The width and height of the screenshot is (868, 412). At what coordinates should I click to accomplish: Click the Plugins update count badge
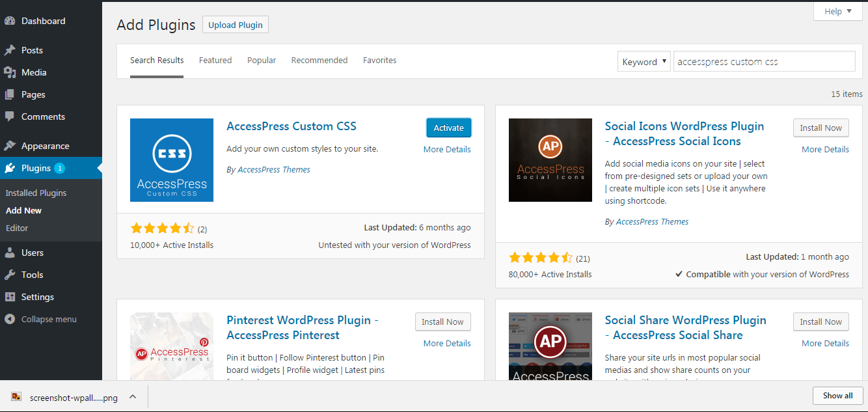pos(59,168)
